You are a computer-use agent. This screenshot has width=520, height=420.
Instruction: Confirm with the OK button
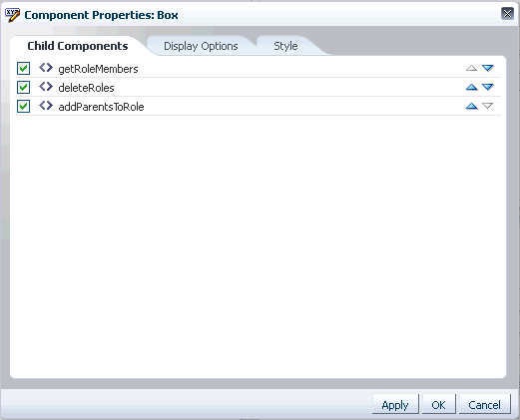coord(438,404)
